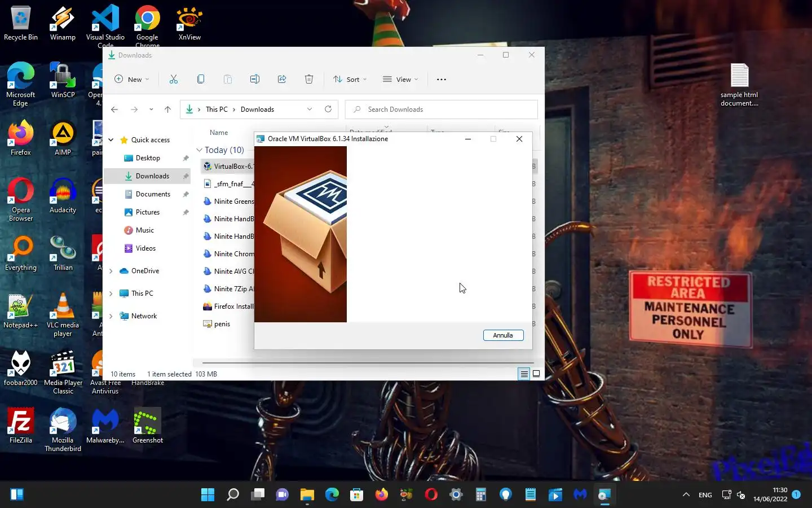
Task: Open Recycle Bin desktop icon
Action: [21, 24]
